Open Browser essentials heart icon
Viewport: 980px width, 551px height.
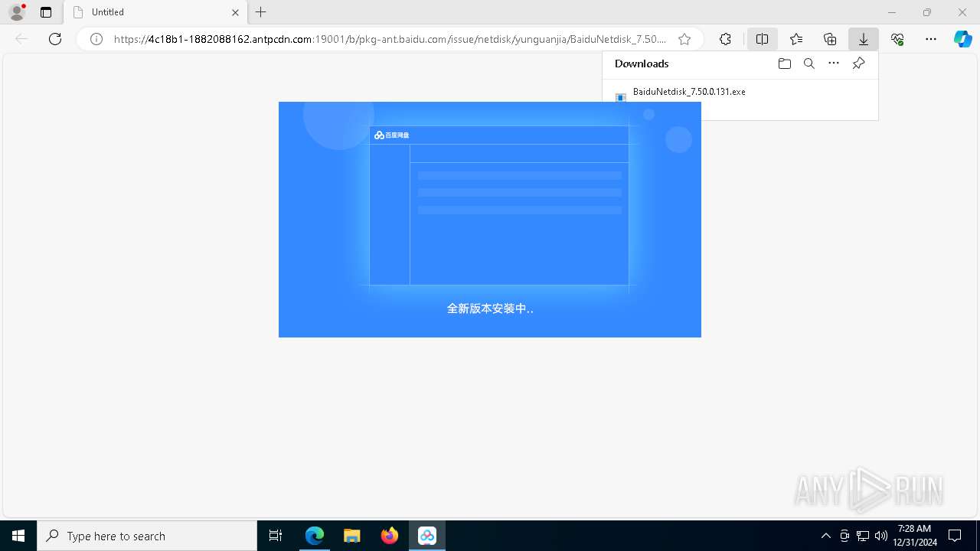897,39
